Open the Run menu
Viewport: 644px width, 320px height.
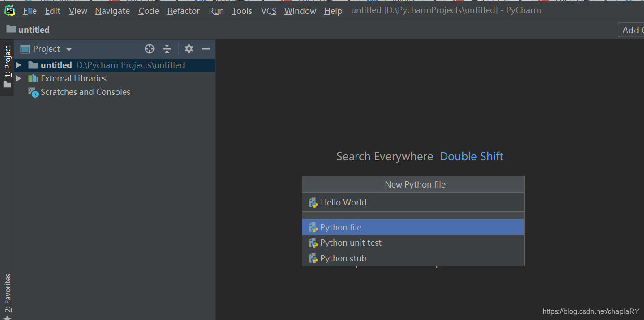(x=216, y=11)
